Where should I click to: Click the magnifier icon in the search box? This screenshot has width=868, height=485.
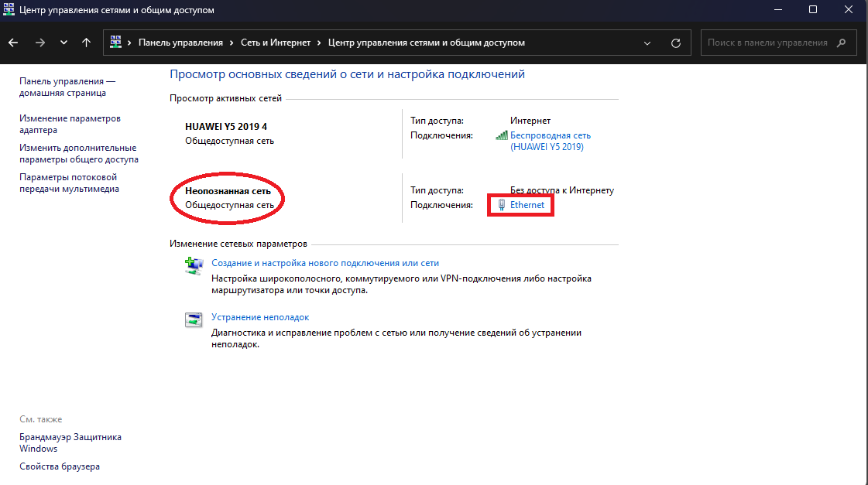point(842,43)
